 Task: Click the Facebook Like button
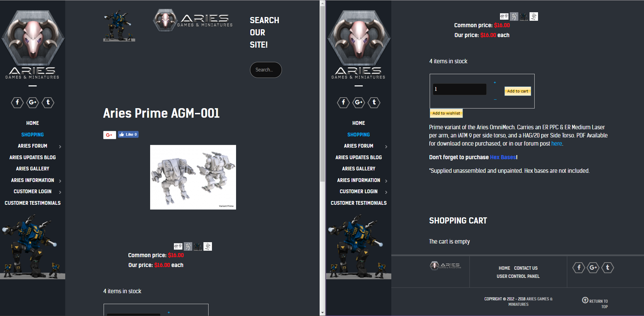coord(128,134)
